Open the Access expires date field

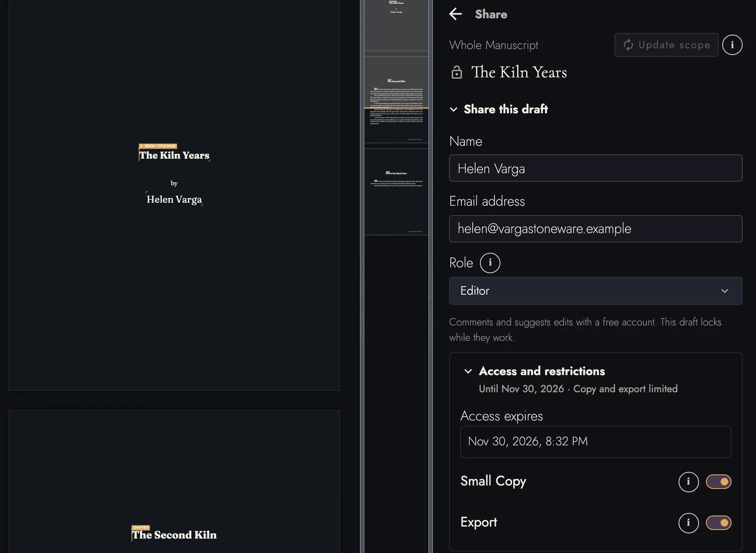coord(595,442)
